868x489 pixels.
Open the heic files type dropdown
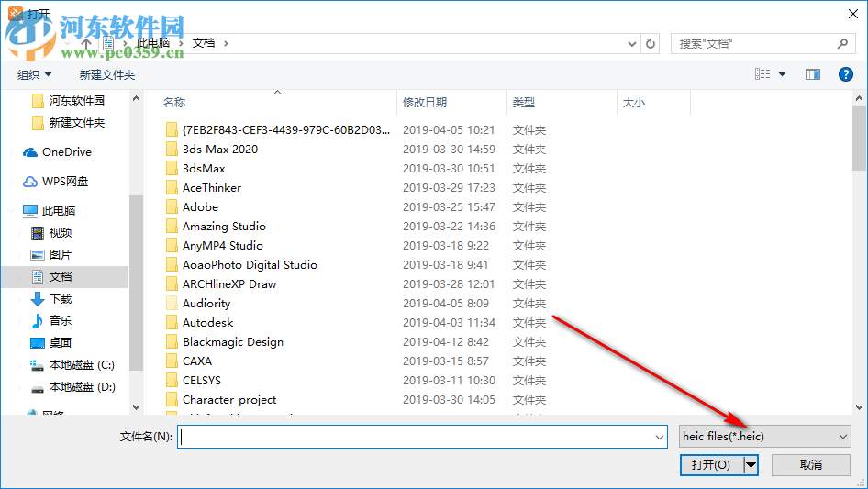764,437
